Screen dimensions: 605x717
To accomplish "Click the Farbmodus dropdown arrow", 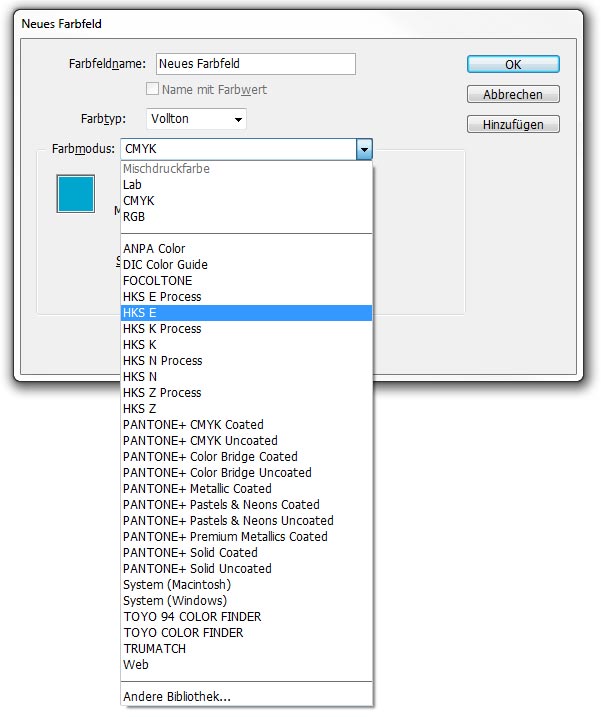I will click(364, 149).
